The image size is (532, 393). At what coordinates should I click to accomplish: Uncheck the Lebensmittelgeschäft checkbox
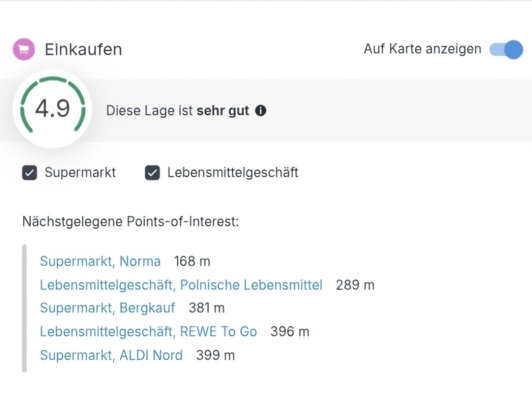coord(152,172)
